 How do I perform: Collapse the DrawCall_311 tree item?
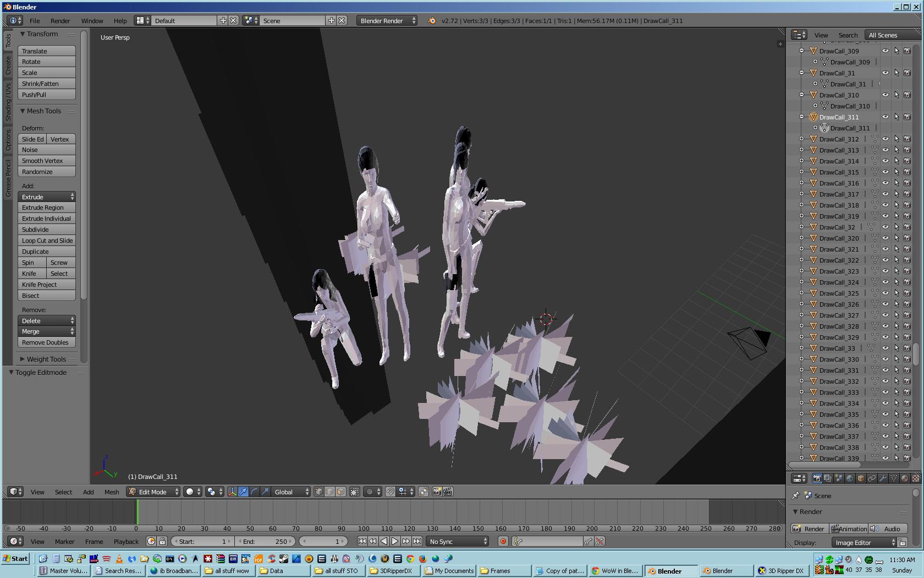pos(801,117)
